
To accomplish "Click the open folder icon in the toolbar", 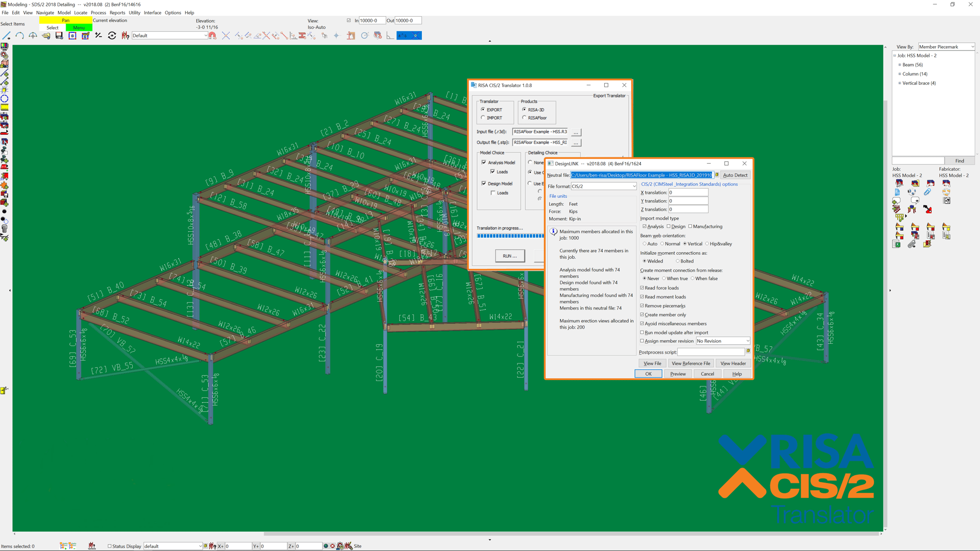I will pos(46,36).
